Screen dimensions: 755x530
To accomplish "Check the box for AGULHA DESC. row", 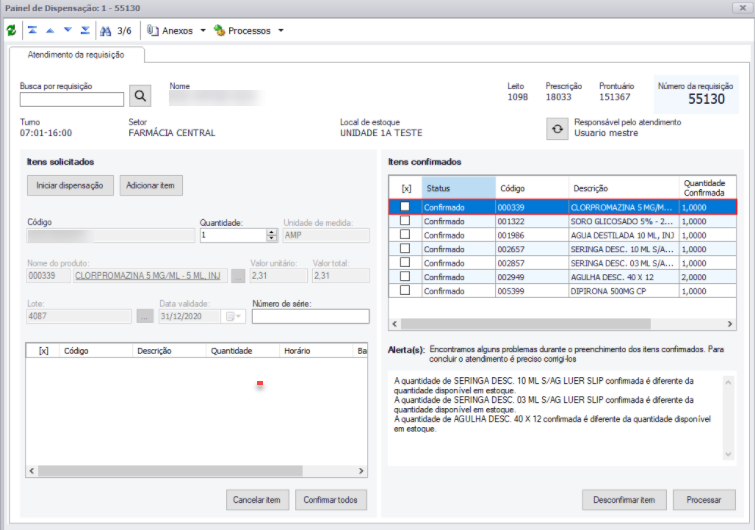I will pos(405,276).
